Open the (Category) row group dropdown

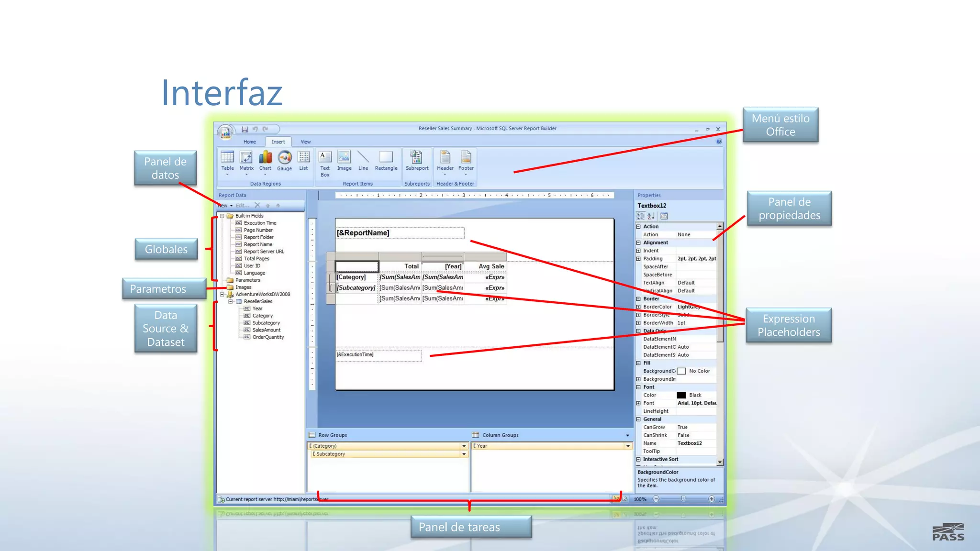click(x=464, y=446)
